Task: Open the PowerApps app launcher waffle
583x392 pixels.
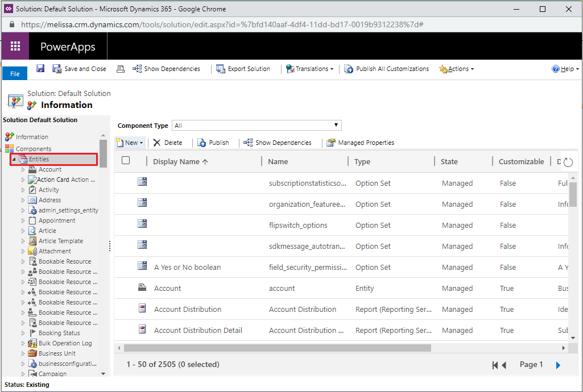Action: click(15, 46)
